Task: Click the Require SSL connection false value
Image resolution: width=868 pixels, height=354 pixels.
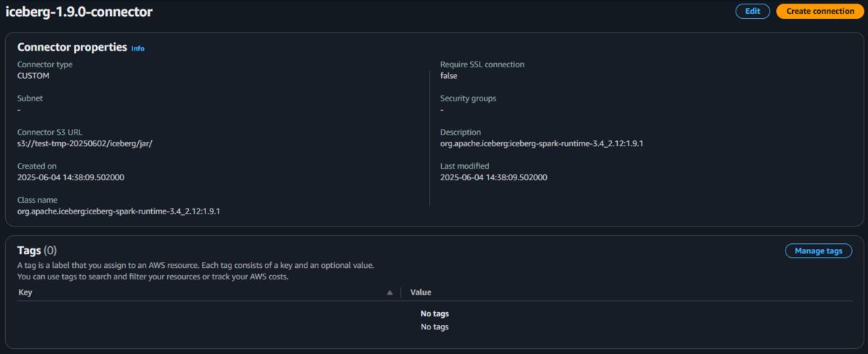Action: tap(448, 75)
